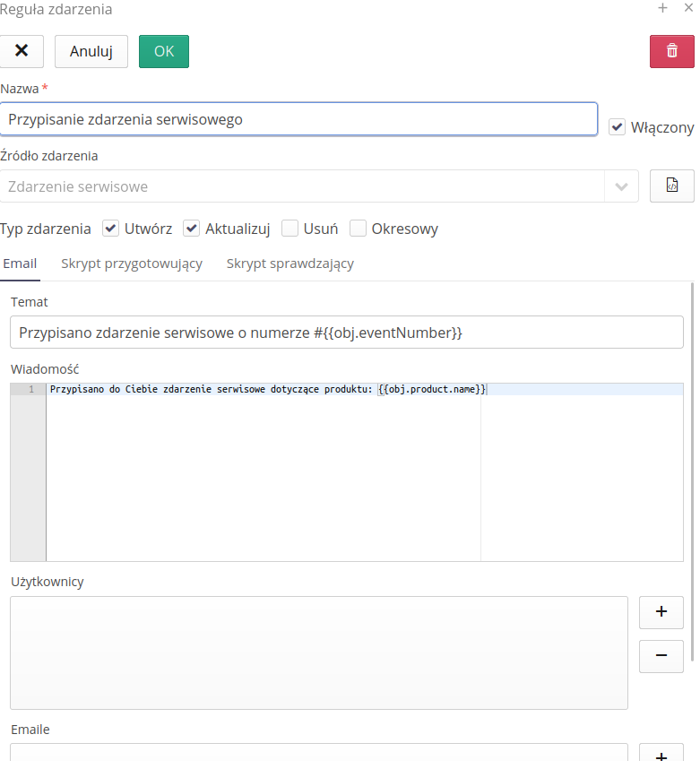Click the plus icon in the title bar
This screenshot has width=700, height=769.
(x=663, y=8)
